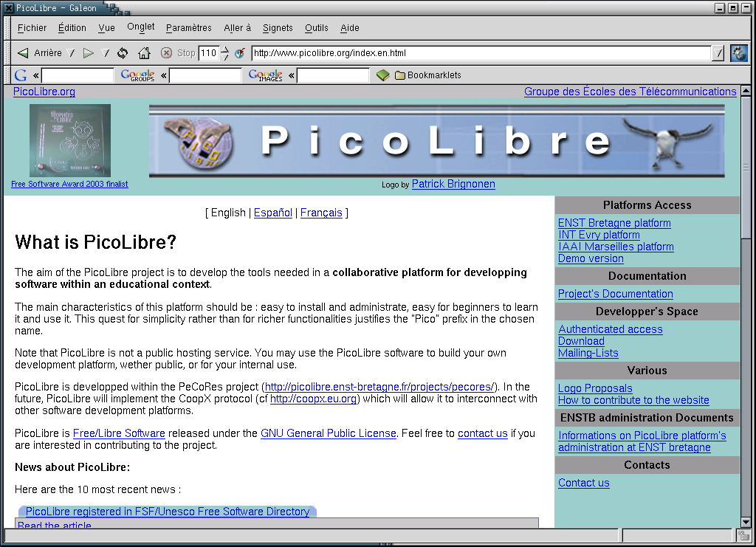Image resolution: width=756 pixels, height=547 pixels.
Task: Open GNU General Public License link
Action: (329, 434)
